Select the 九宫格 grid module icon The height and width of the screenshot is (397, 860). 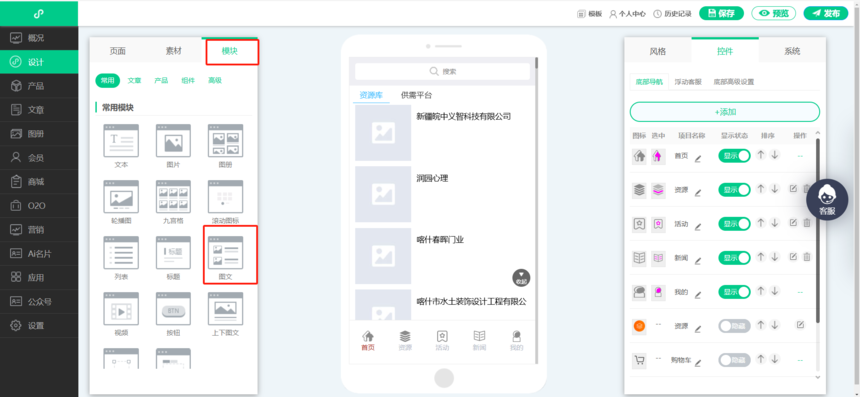point(173,197)
